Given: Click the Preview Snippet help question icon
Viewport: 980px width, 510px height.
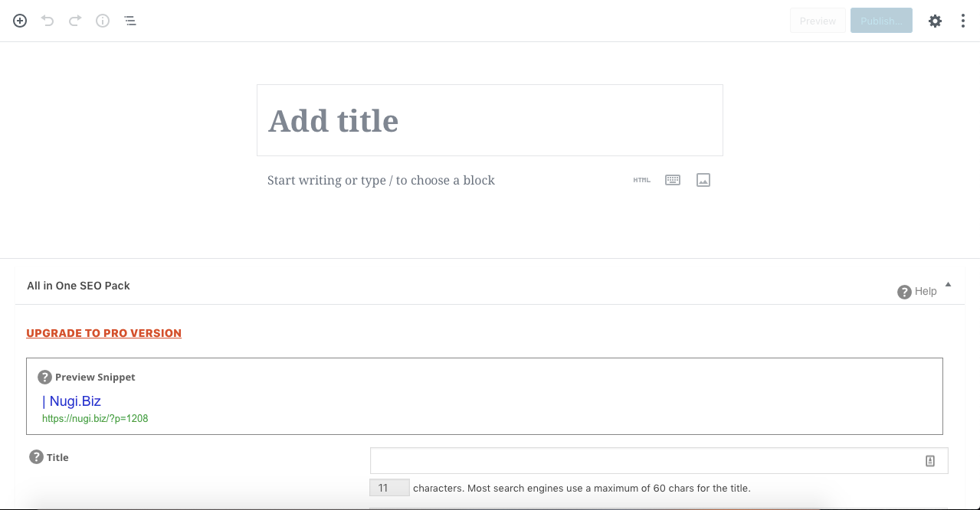Looking at the screenshot, I should 45,377.
